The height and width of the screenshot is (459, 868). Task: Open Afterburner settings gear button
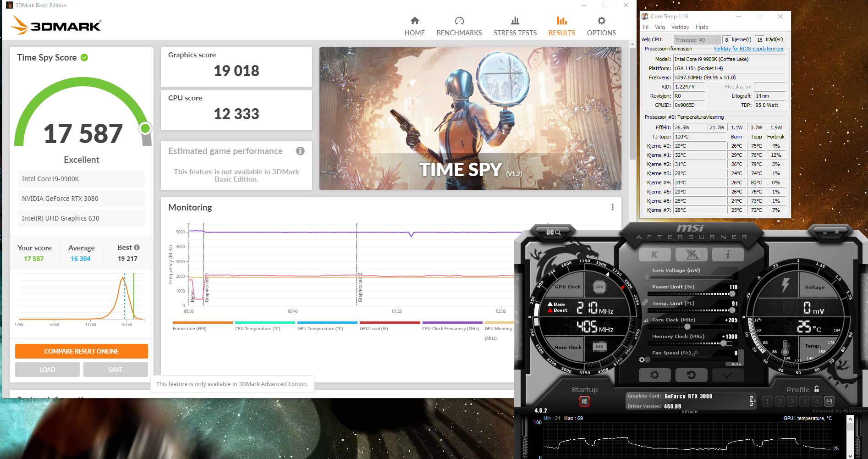pyautogui.click(x=654, y=375)
